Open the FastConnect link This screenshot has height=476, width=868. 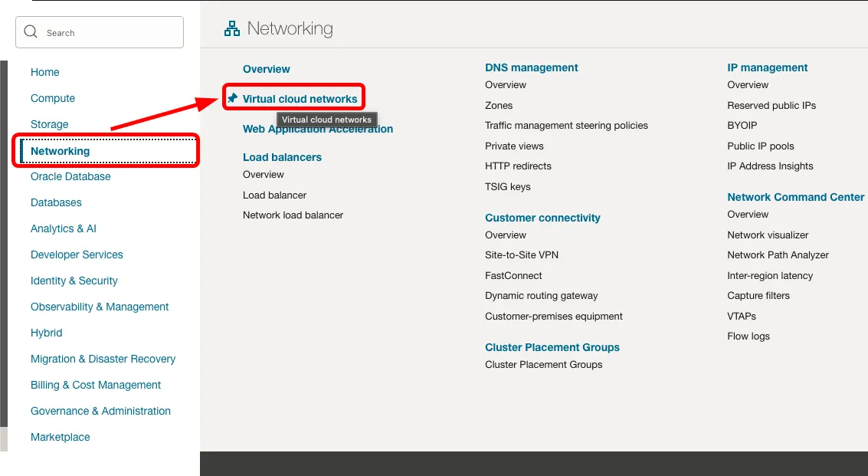pos(513,275)
